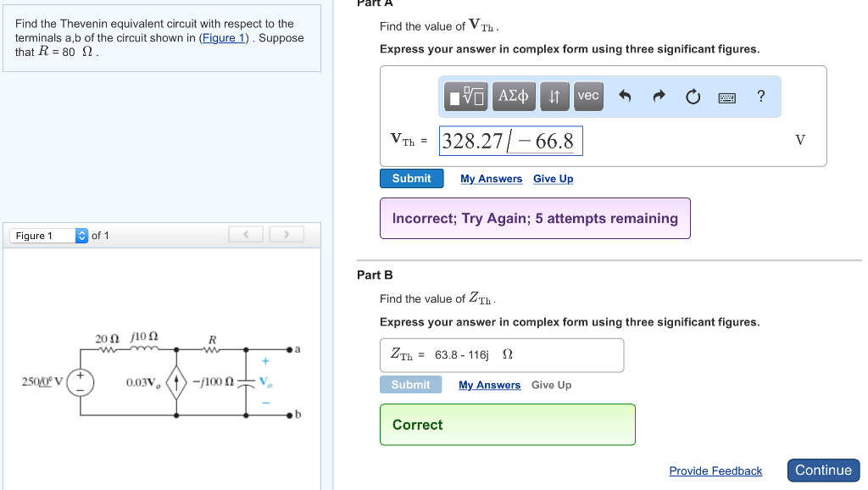Reset the answer with the circular arrow
The width and height of the screenshot is (868, 490).
693,96
